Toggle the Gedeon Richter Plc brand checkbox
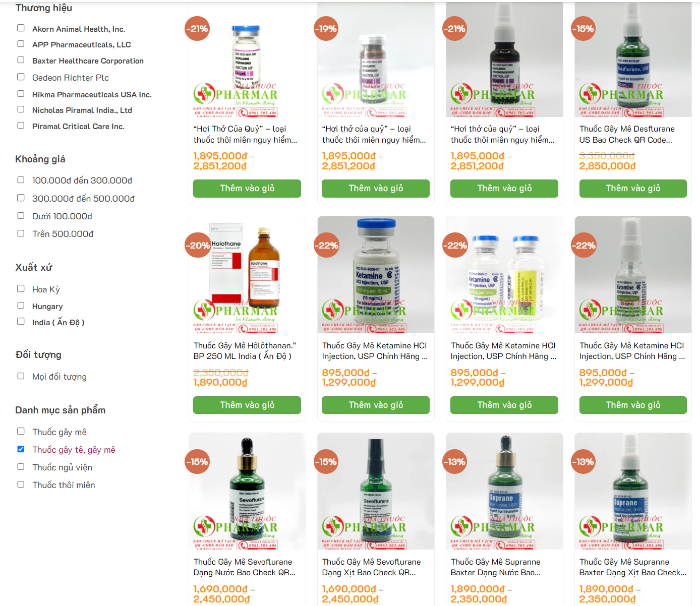 point(21,77)
